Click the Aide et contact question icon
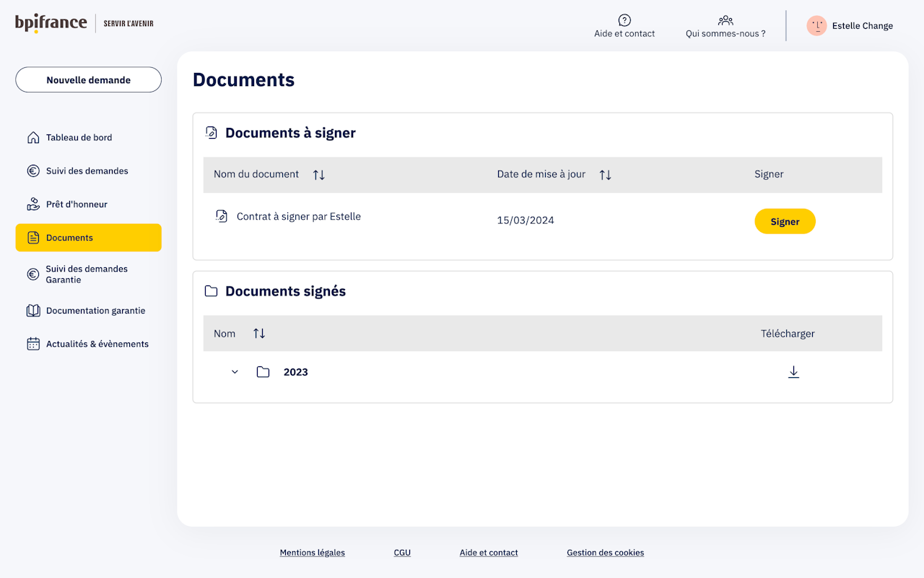 click(x=624, y=20)
